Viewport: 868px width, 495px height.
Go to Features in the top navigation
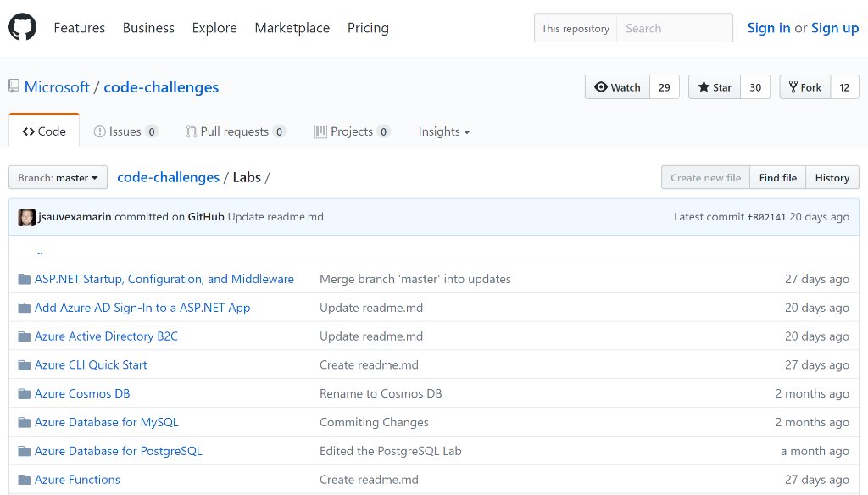click(x=79, y=28)
